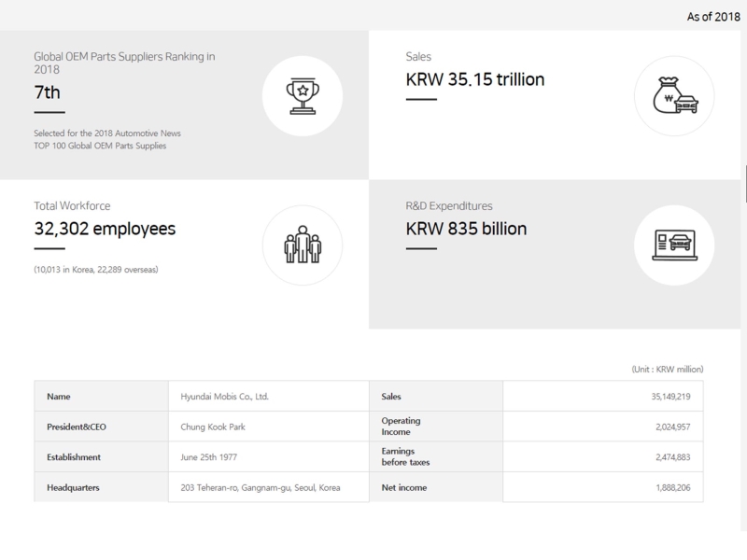The image size is (747, 560).
Task: Click the '(10,013 in Korea, 22,289 overseas)' note
Action: point(96,270)
